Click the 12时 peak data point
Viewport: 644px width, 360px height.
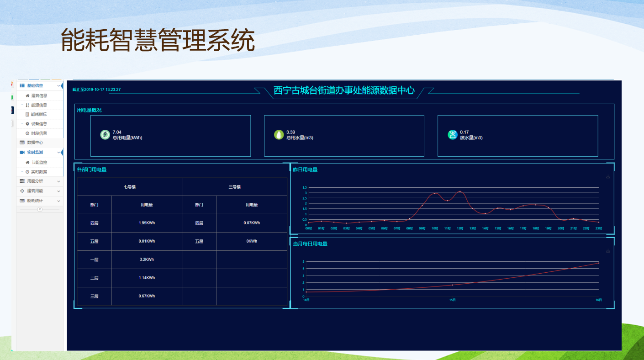point(460,191)
